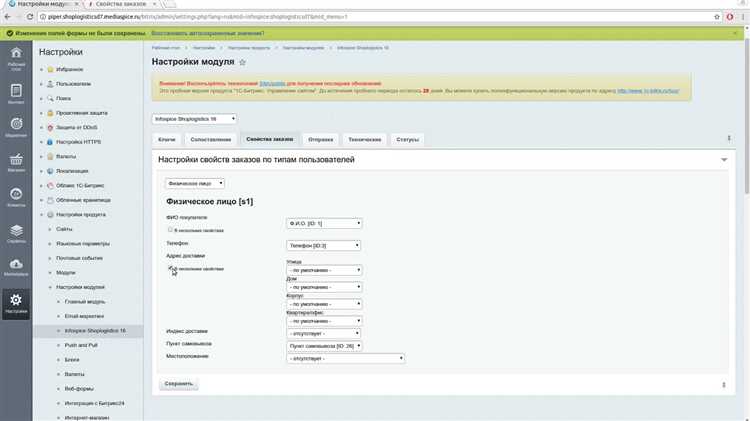The image size is (750, 421).
Task: Click the page vertical scrollbar
Action: coord(746,115)
